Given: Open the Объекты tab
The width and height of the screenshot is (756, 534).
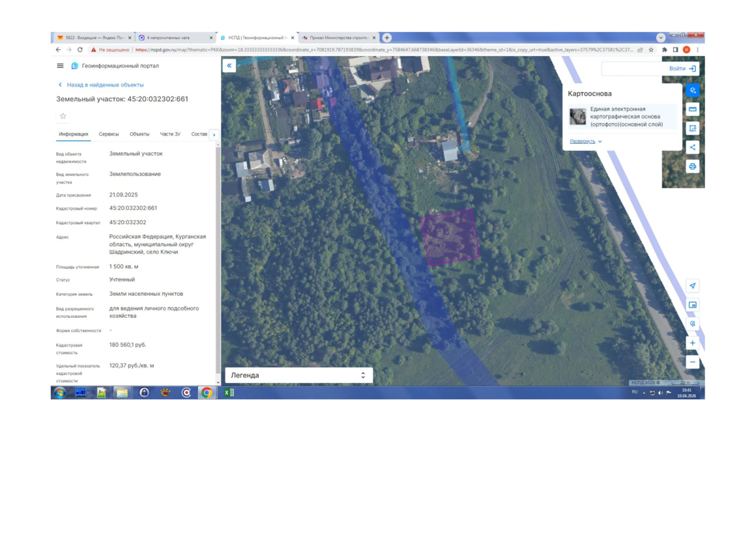Looking at the screenshot, I should point(139,134).
